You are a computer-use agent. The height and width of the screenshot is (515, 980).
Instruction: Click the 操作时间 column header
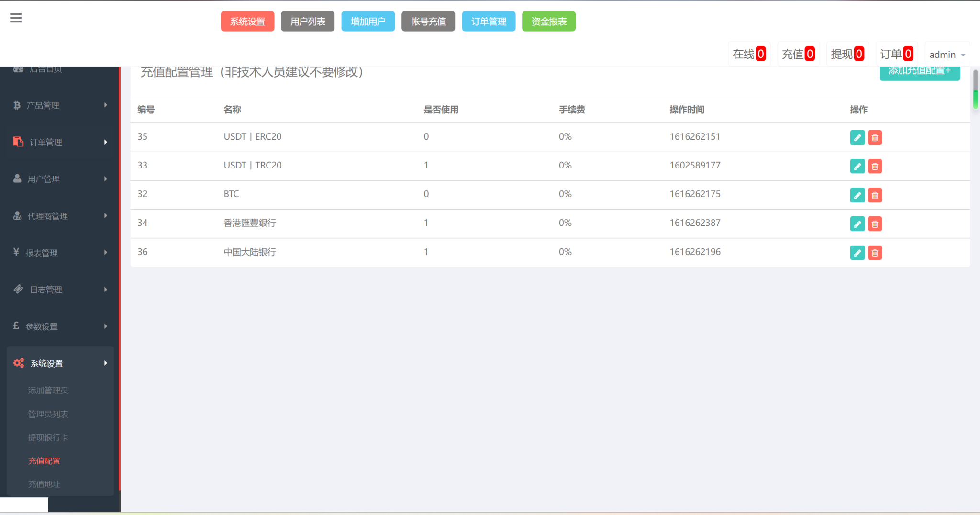coord(687,110)
